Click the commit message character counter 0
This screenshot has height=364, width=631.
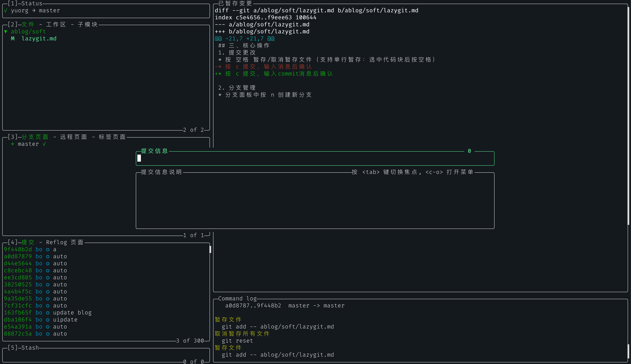pyautogui.click(x=469, y=151)
